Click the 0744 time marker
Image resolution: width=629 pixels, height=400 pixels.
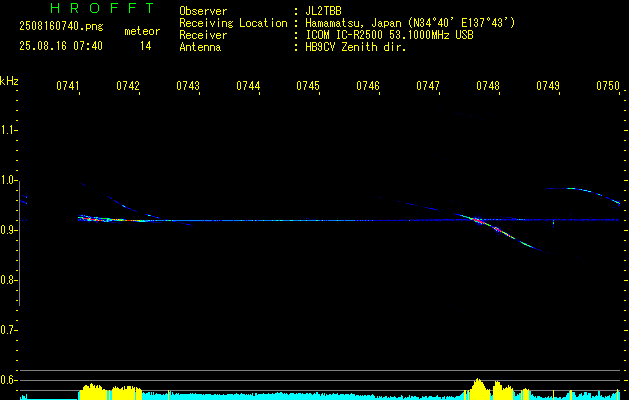tap(248, 86)
